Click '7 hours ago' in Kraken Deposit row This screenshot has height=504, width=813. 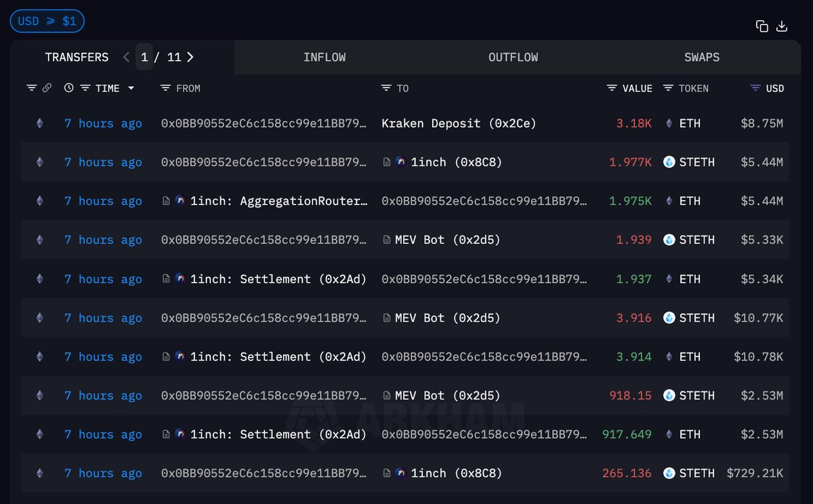(x=103, y=123)
